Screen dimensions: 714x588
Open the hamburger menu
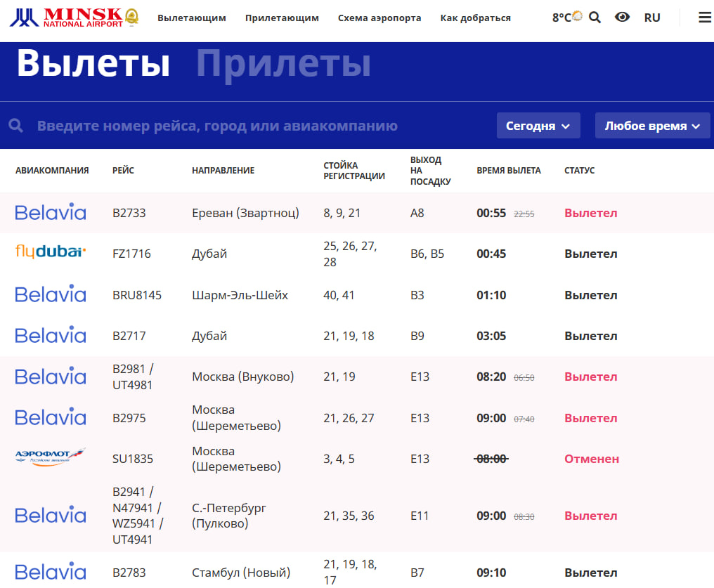[704, 18]
